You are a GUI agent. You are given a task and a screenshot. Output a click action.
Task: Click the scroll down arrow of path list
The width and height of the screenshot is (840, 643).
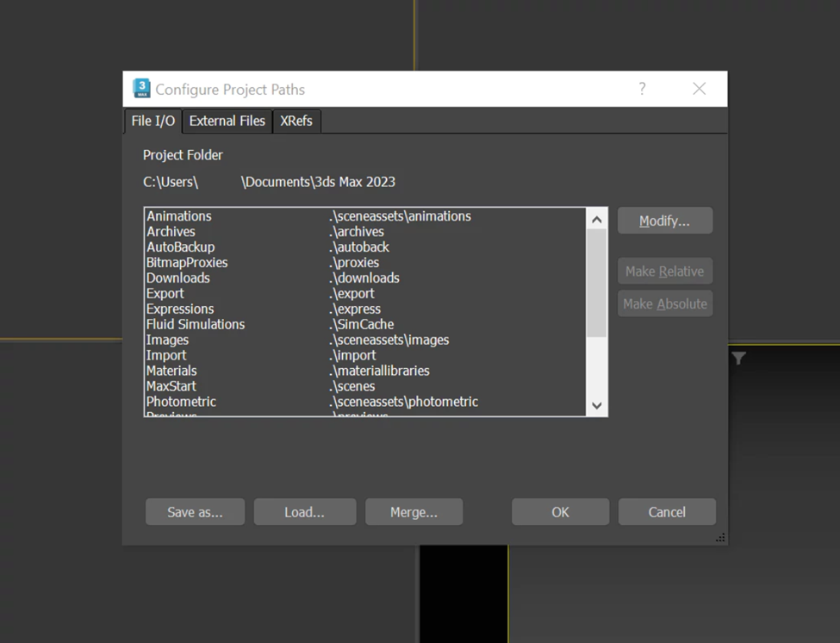pyautogui.click(x=597, y=406)
